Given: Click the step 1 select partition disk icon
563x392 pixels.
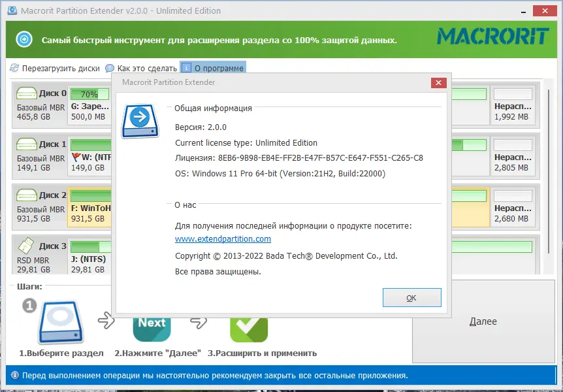Looking at the screenshot, I should [x=61, y=323].
